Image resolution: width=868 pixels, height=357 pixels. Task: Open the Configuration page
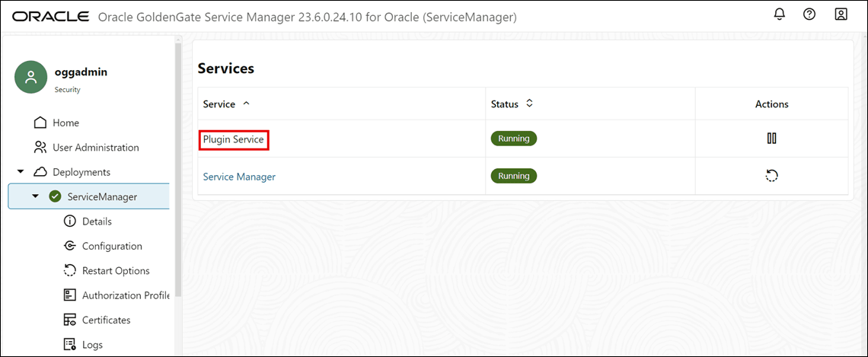(113, 246)
